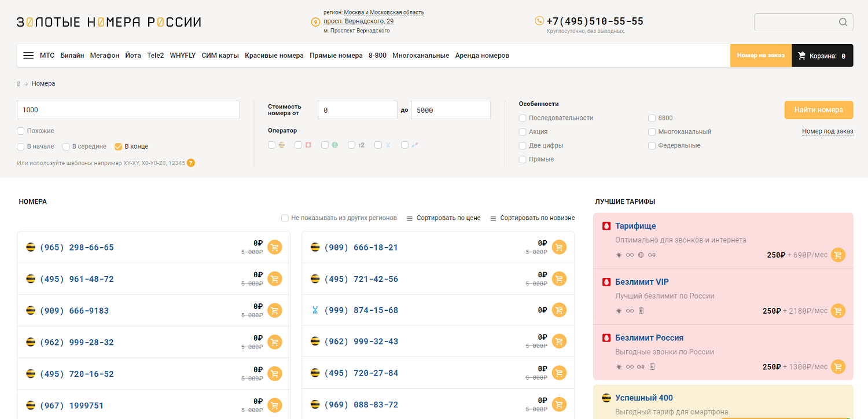
Task: Sort numbers via Сортировать по новизне
Action: (532, 218)
